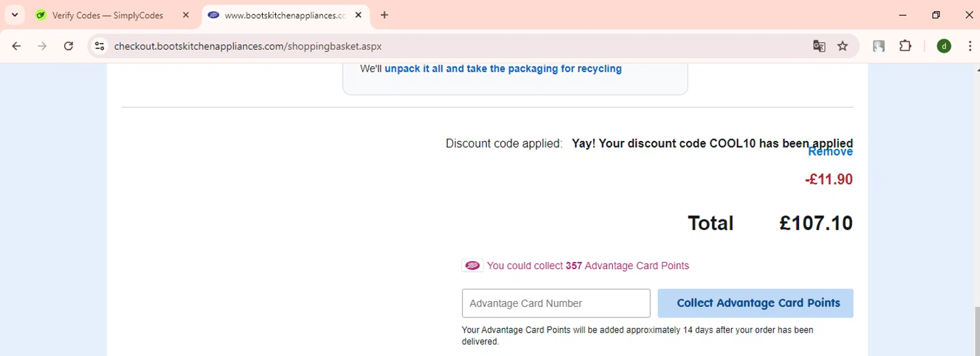This screenshot has width=980, height=356.
Task: Click the green profile avatar icon
Action: click(943, 46)
